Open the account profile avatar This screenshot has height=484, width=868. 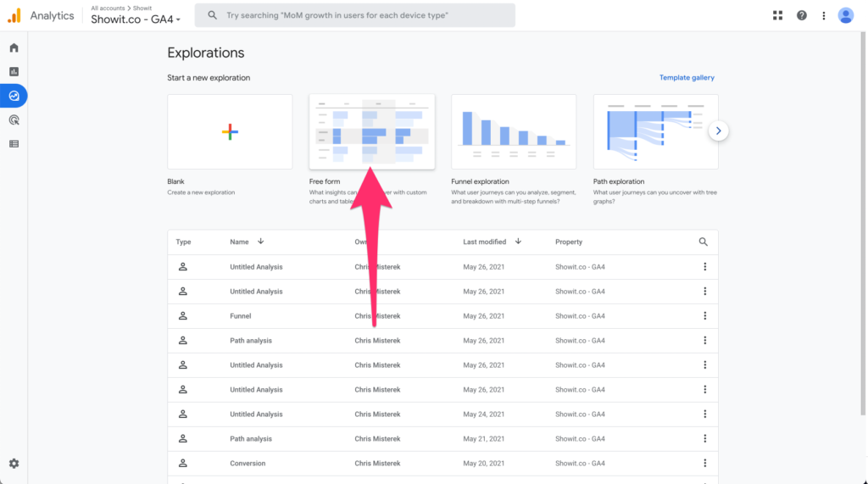[845, 15]
